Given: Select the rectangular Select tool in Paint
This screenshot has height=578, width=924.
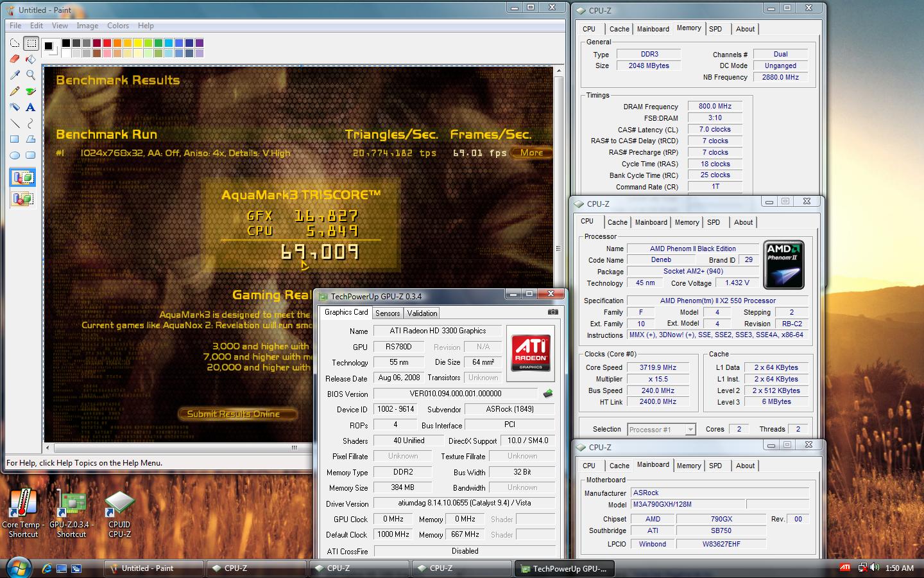Looking at the screenshot, I should click(x=31, y=44).
